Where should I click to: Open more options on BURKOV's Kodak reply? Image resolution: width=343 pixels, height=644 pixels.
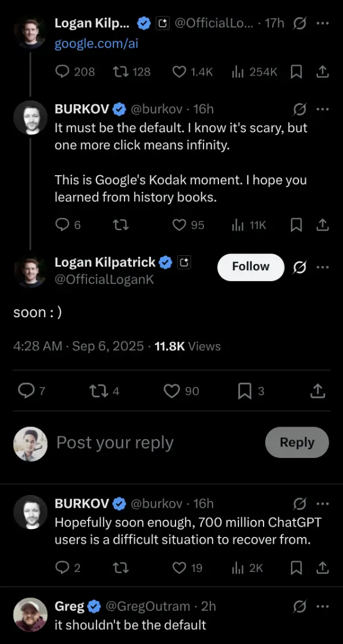(x=322, y=109)
